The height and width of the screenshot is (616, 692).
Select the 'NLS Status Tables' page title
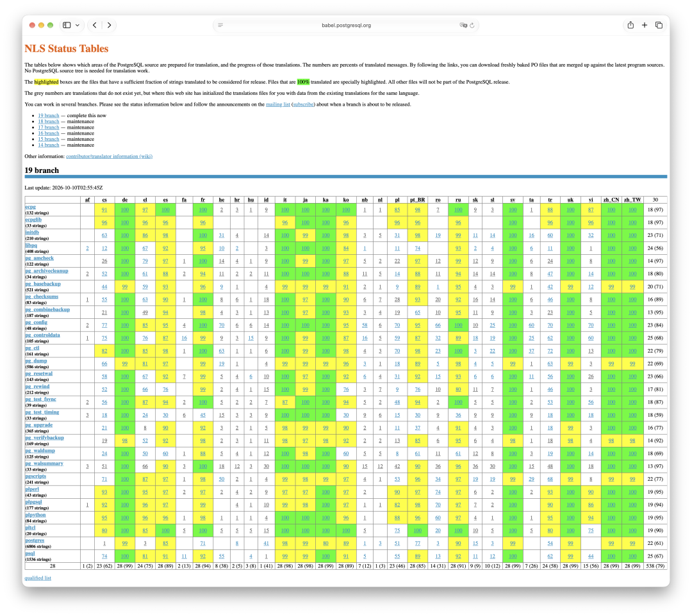click(x=67, y=49)
